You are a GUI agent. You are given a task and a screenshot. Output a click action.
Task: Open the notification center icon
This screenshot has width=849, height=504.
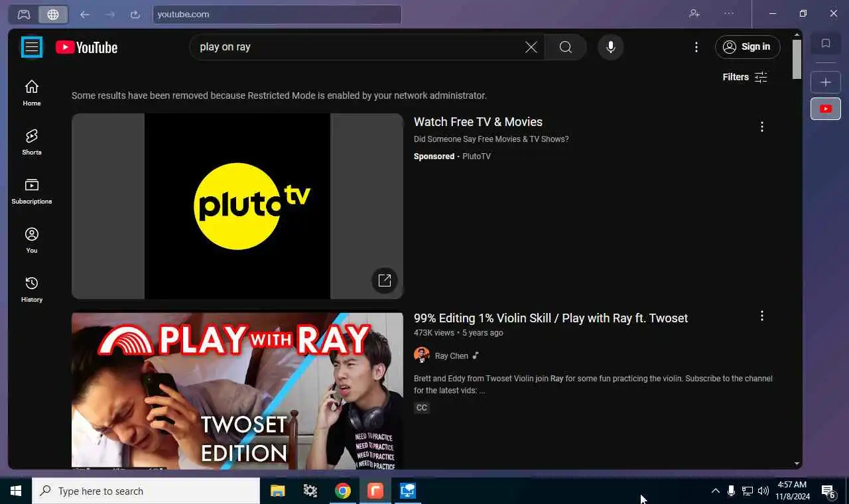pos(828,491)
